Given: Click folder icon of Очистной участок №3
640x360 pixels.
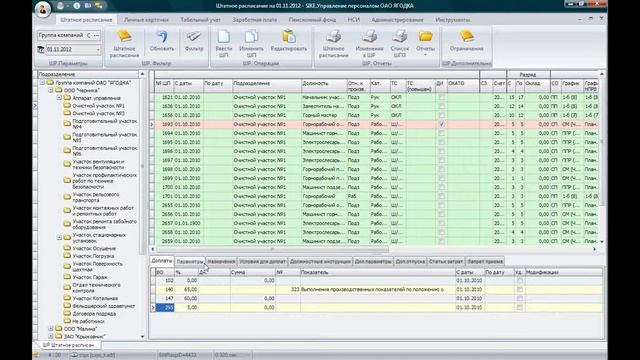Looking at the screenshot, I should [x=67, y=113].
